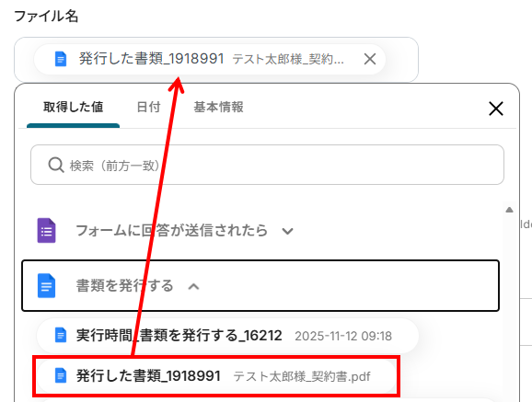This screenshot has height=402, width=532.
Task: Click the chevron beside フォームに回答が送信されたら
Action: pyautogui.click(x=287, y=232)
